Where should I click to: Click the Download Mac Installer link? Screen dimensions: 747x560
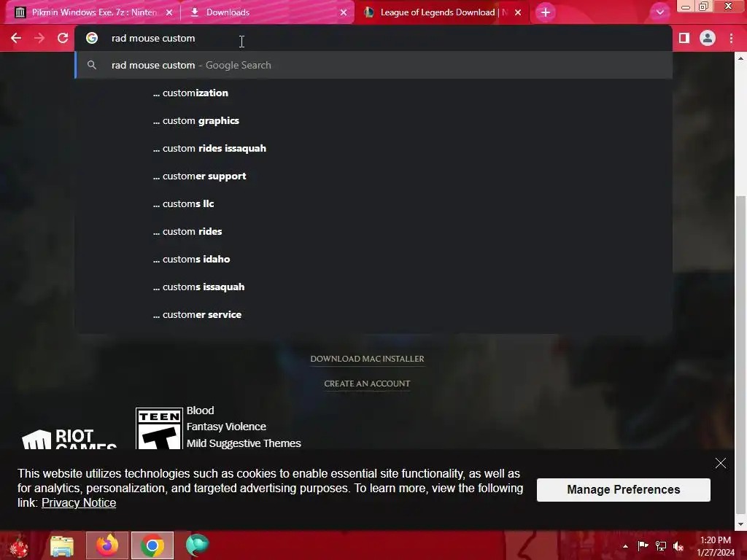tap(367, 359)
